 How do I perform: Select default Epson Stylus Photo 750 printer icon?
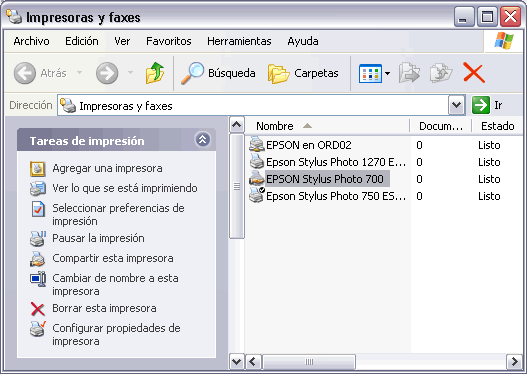[257, 195]
